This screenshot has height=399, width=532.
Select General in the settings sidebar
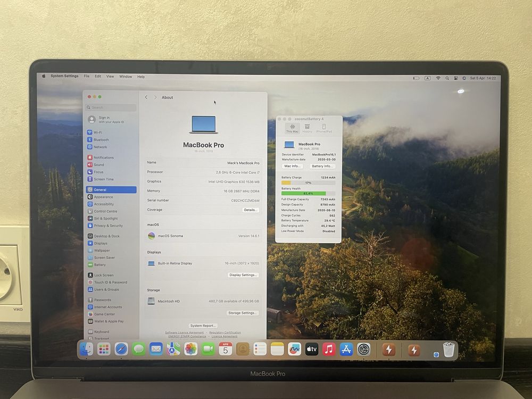coord(111,190)
